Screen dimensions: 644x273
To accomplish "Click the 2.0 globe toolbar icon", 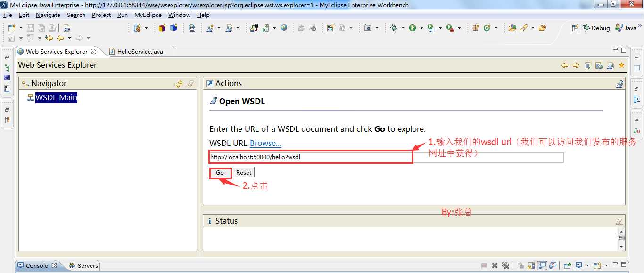I will coord(192,28).
